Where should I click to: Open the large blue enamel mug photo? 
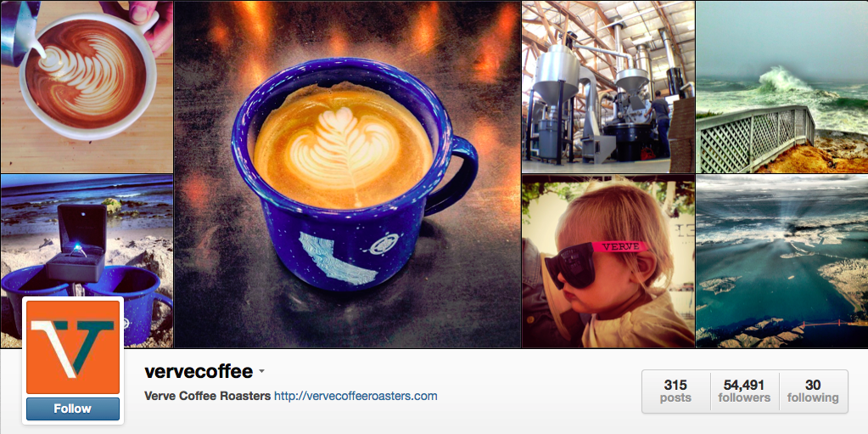click(x=348, y=174)
